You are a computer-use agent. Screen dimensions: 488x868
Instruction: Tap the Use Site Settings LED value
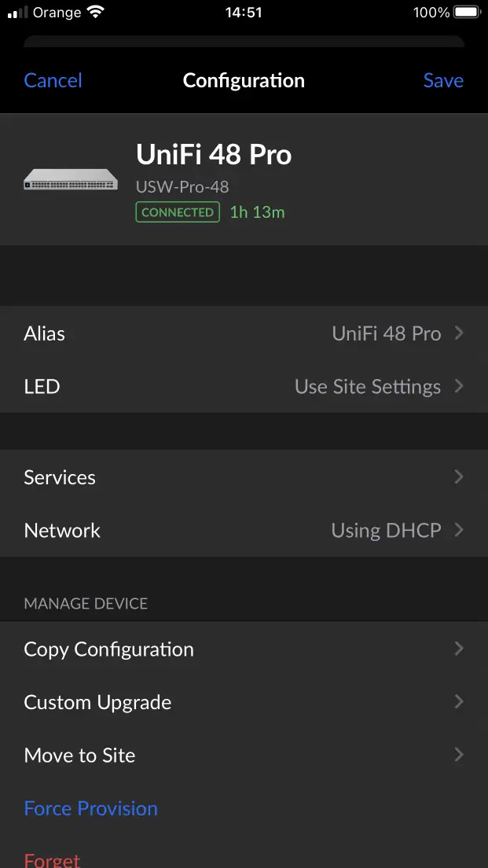[367, 387]
